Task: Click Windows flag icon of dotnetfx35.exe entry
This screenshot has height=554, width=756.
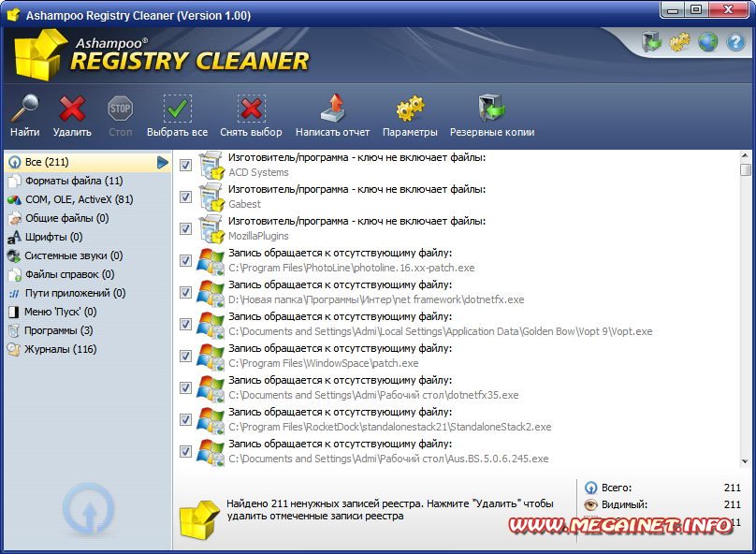Action: point(211,388)
